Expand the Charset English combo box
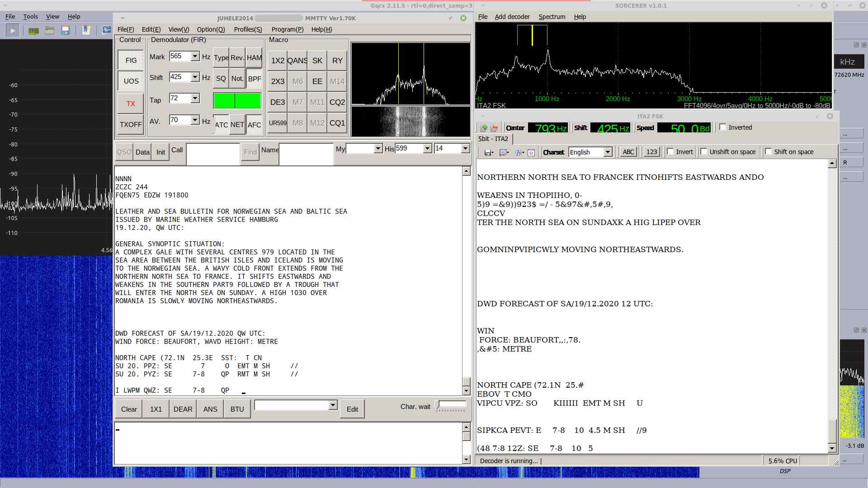The height and width of the screenshot is (488, 868). 608,152
